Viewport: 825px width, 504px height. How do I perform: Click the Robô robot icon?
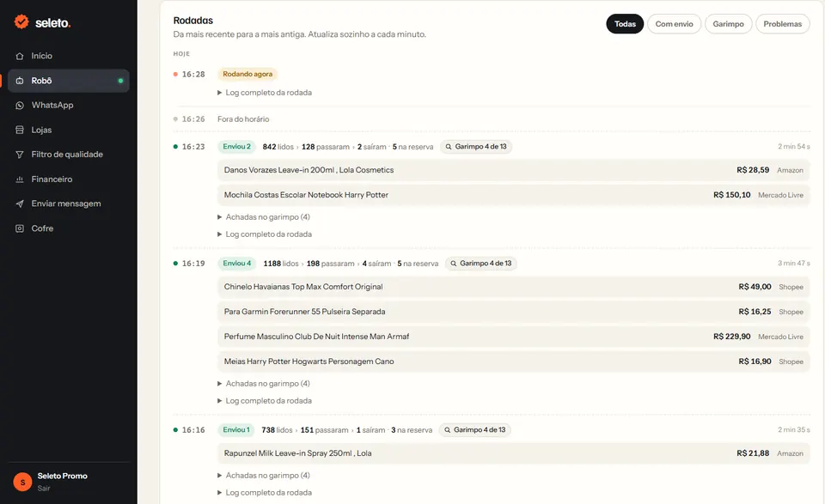pyautogui.click(x=20, y=81)
